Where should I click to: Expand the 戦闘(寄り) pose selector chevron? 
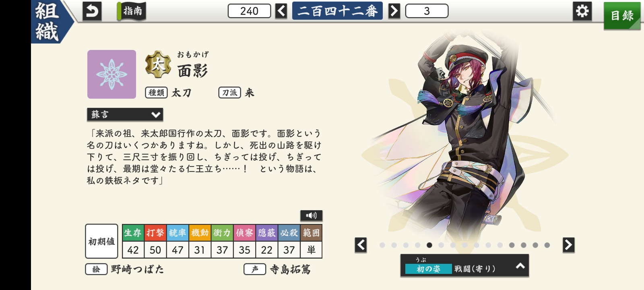point(520,266)
